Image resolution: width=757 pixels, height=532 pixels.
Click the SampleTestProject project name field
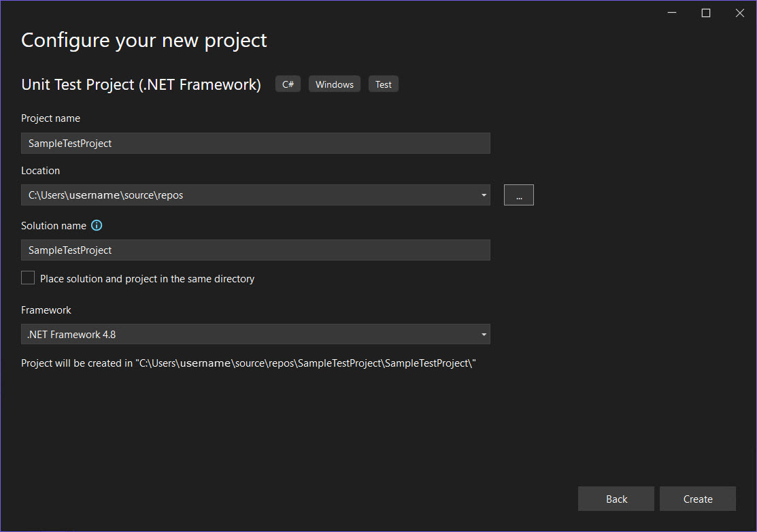coord(255,143)
